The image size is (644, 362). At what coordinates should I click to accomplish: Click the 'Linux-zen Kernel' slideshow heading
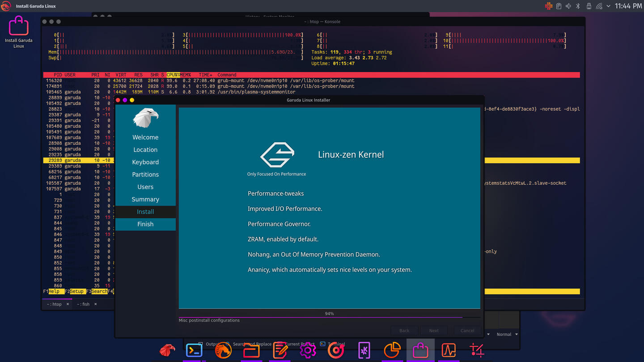pos(351,155)
